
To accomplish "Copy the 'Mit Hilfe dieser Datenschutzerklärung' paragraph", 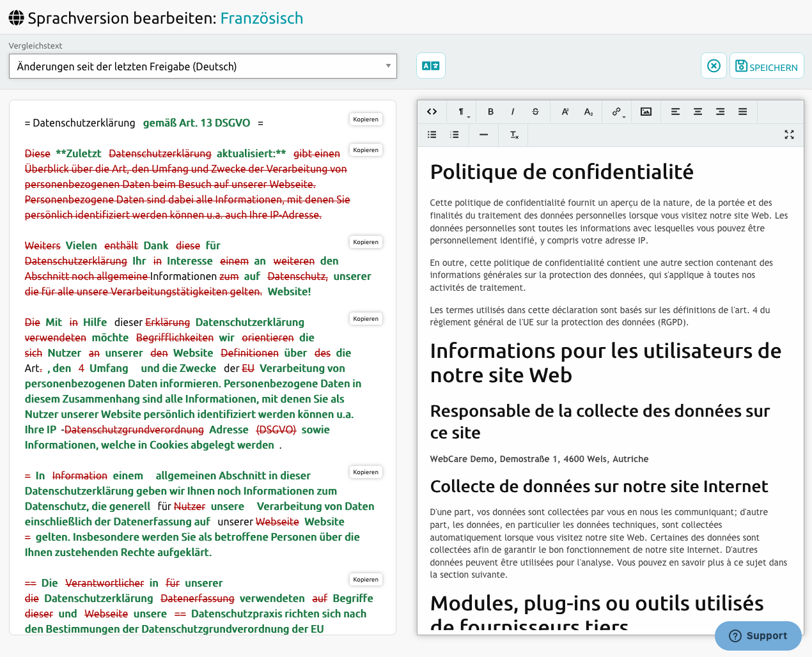I will 366,319.
